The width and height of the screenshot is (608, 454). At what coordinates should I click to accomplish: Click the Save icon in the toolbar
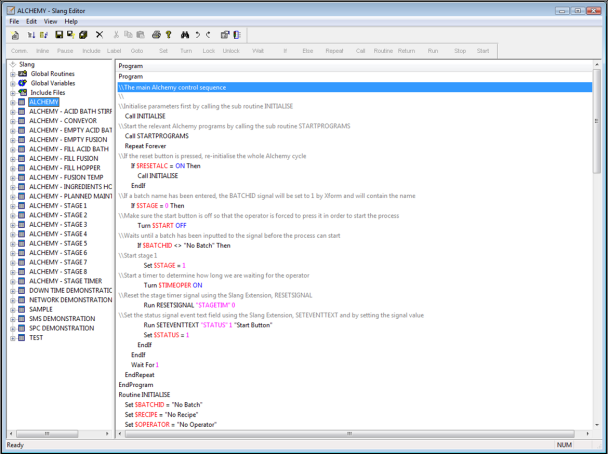click(58, 34)
